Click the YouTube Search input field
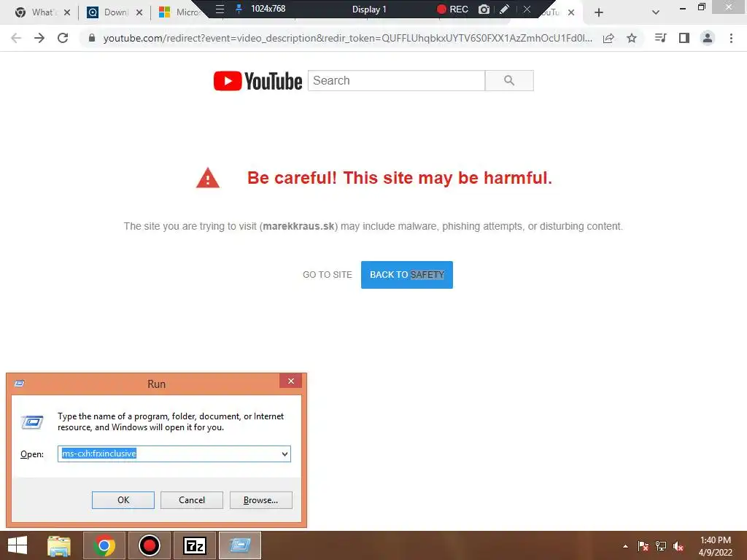 click(396, 80)
